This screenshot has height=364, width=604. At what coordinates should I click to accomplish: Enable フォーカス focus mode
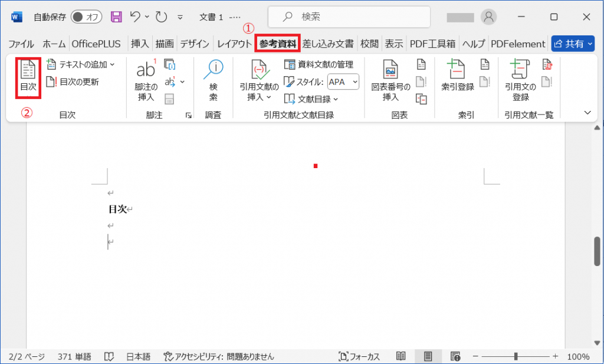tap(359, 356)
